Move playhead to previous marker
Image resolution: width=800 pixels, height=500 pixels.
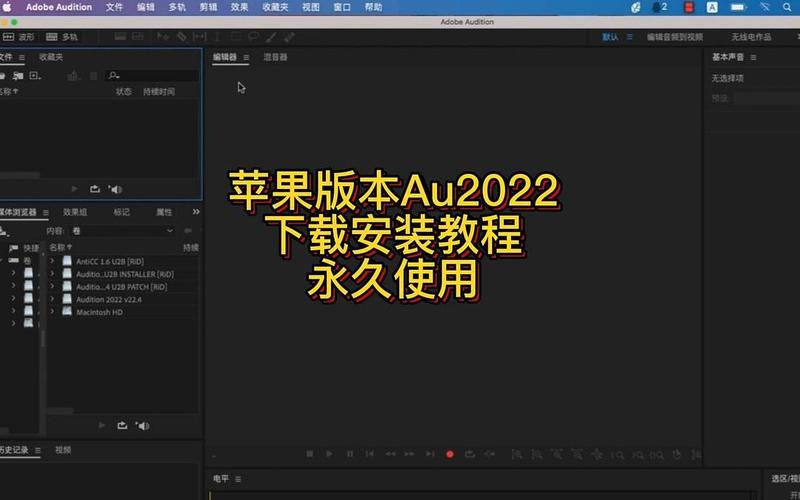click(369, 454)
